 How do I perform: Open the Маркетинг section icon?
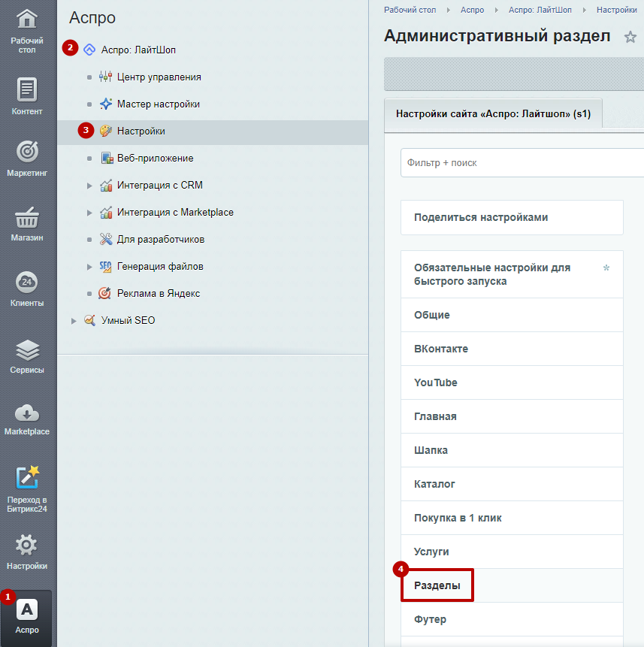click(27, 152)
